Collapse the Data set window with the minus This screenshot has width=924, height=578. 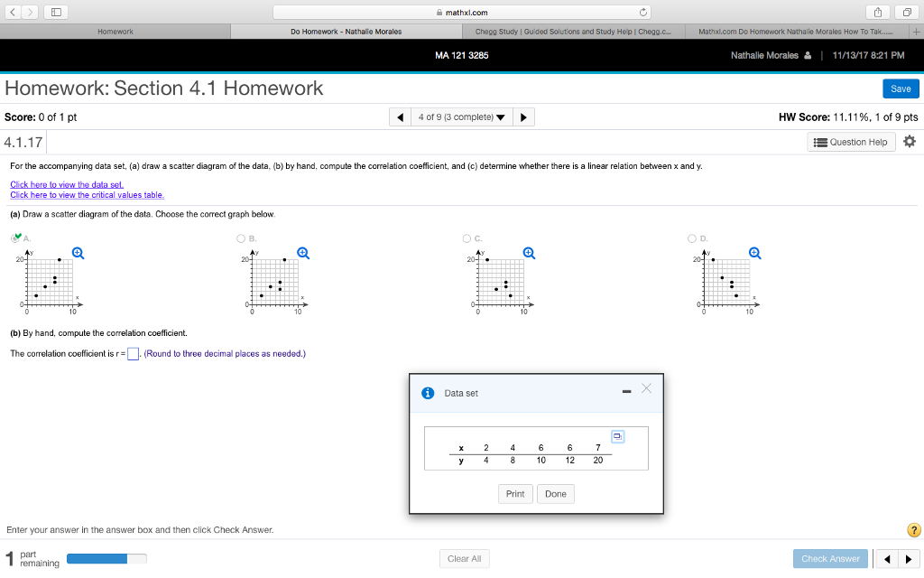point(626,392)
